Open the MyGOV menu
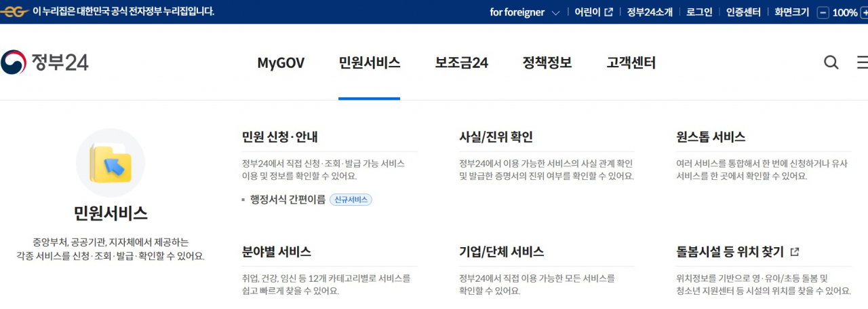868x309 pixels. click(x=281, y=63)
